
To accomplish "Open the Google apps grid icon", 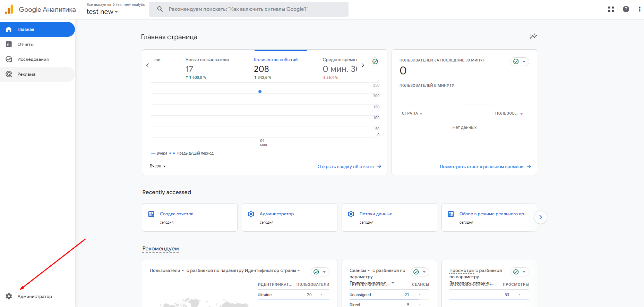I will coord(611,9).
